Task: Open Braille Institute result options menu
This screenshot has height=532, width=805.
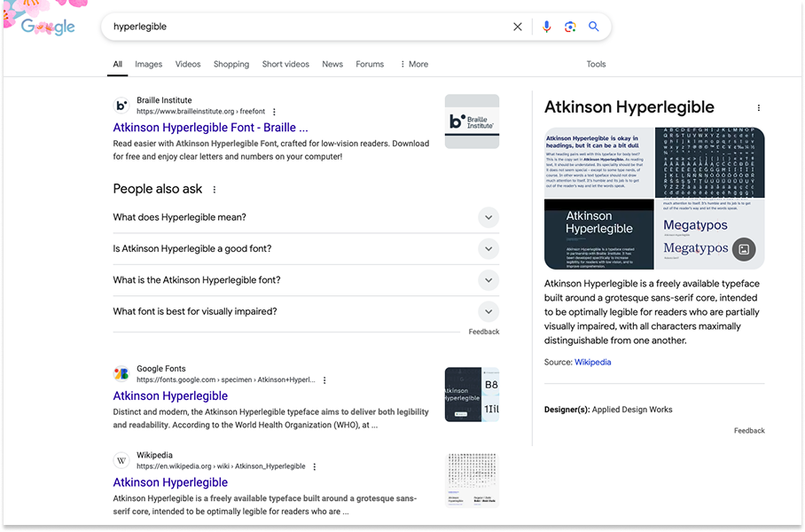Action: tap(274, 112)
